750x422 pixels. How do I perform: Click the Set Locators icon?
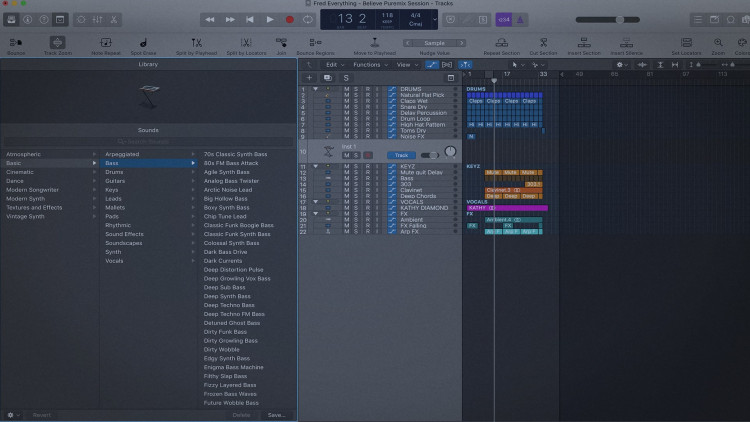point(686,45)
